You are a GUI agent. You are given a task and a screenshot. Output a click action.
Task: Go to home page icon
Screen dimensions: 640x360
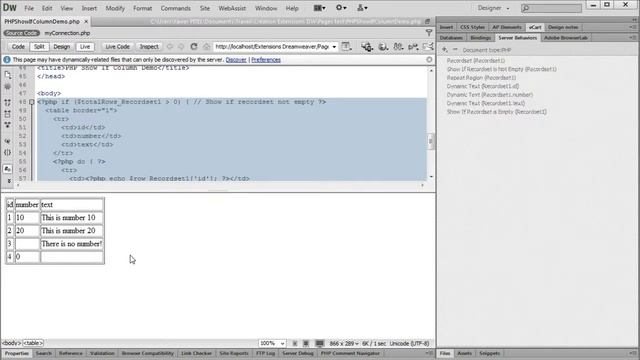coord(207,47)
